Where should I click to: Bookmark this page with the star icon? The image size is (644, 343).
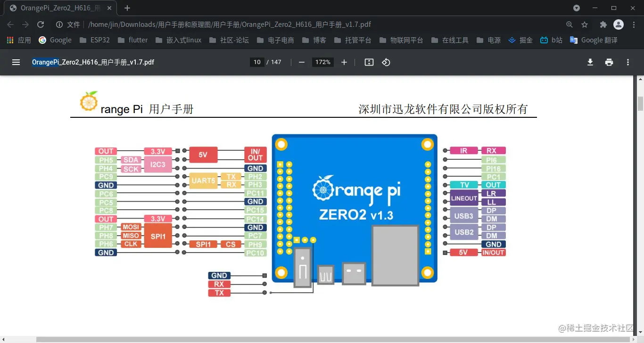(x=585, y=24)
